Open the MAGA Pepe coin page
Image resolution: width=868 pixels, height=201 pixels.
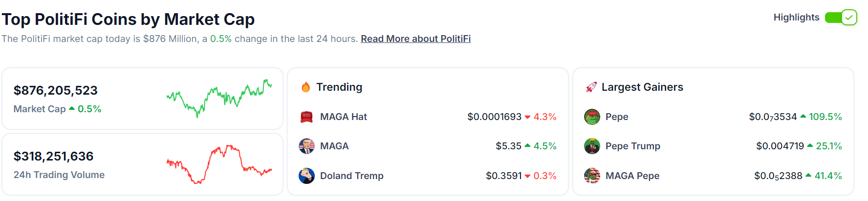(632, 176)
